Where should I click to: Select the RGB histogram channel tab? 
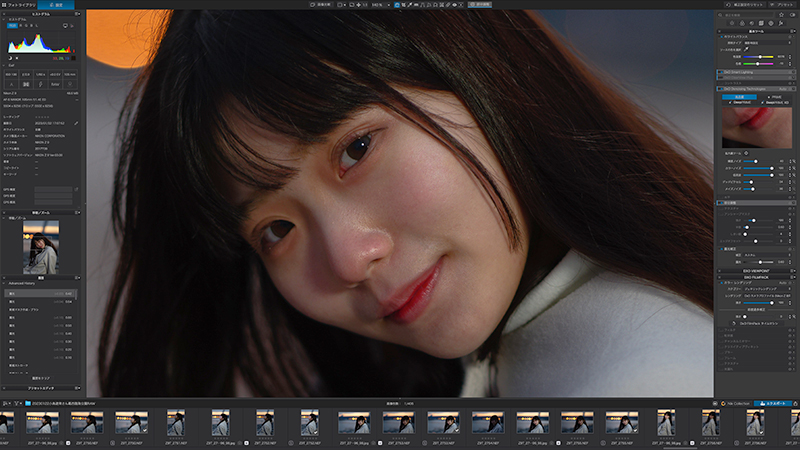13,27
